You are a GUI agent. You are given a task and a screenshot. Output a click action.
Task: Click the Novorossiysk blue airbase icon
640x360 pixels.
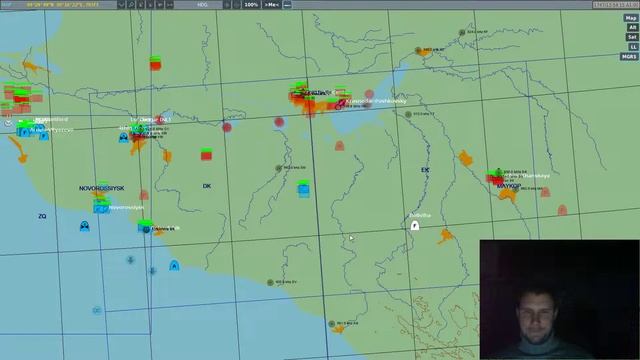tap(100, 208)
